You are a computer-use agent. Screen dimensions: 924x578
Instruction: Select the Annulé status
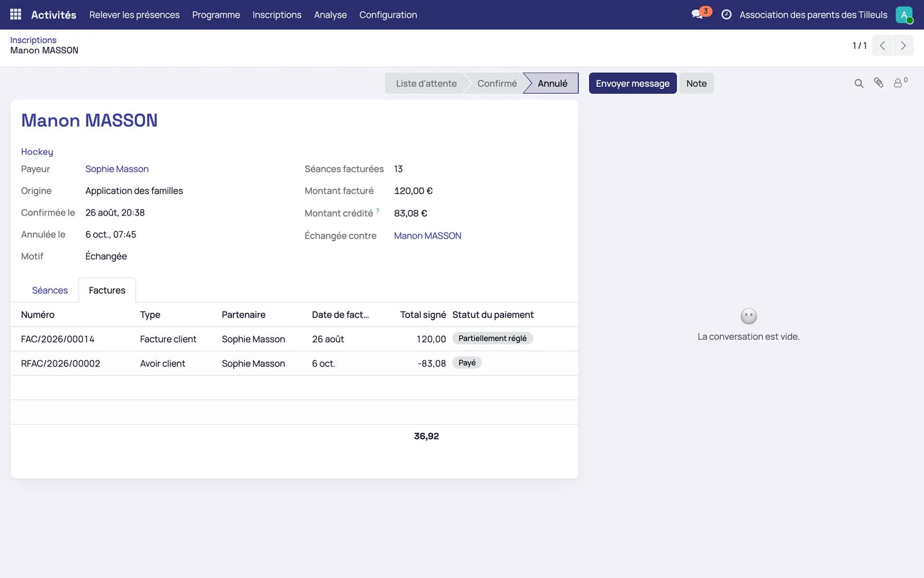[x=552, y=83]
